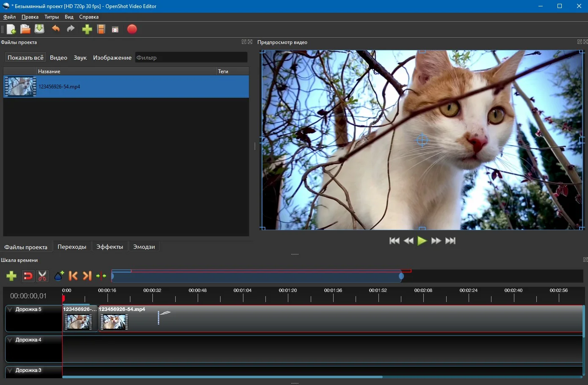This screenshot has height=385, width=588.
Task: Toggle the razor cut tool
Action: click(42, 276)
